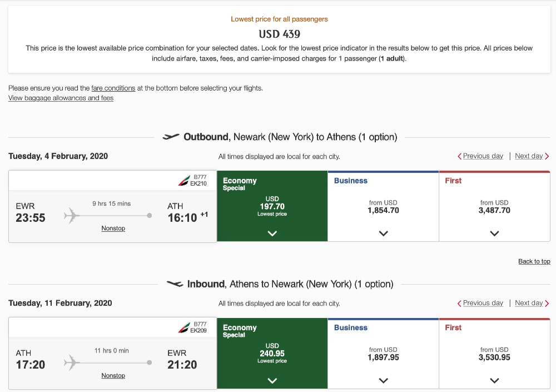Expand inbound Business fare from USD 1,897.95
This screenshot has height=392, width=556.
tap(383, 381)
